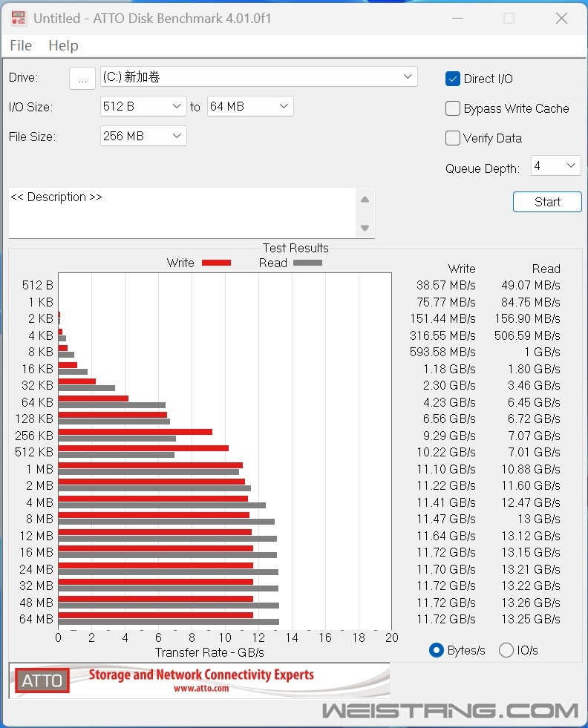Enable Bypass Write Cache option
This screenshot has height=728, width=588.
(453, 108)
